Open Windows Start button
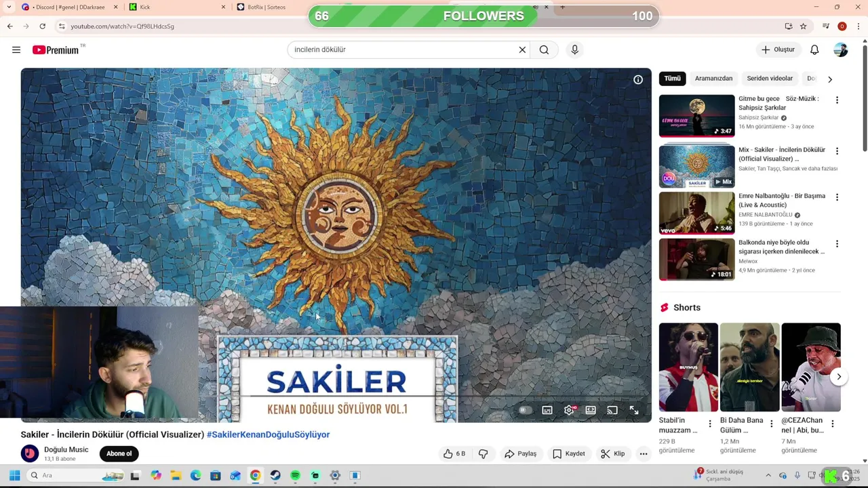The width and height of the screenshot is (868, 488). click(14, 475)
